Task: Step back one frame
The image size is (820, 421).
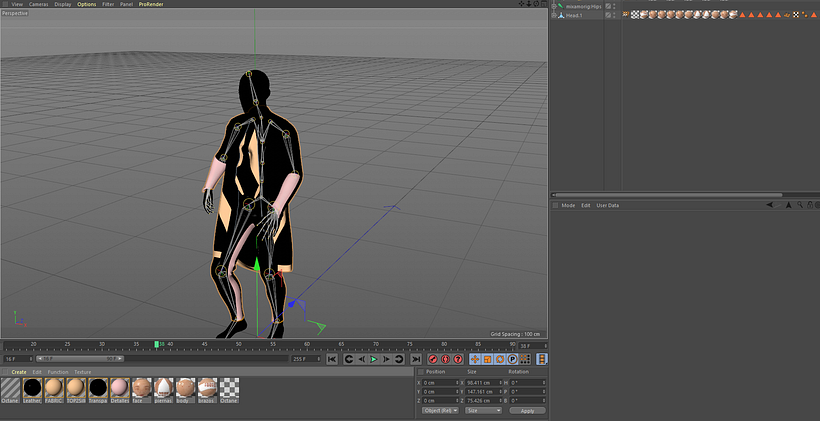Action: pyautogui.click(x=361, y=359)
